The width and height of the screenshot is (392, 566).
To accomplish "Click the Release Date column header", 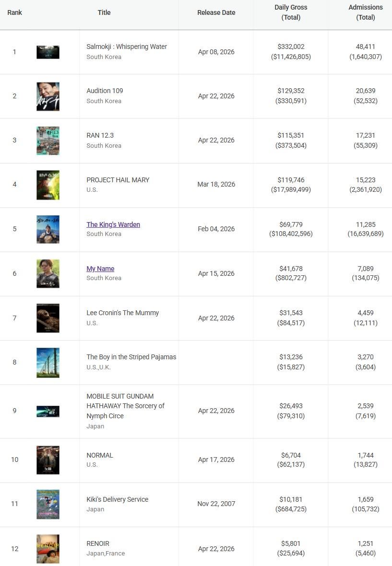I will pos(216,12).
